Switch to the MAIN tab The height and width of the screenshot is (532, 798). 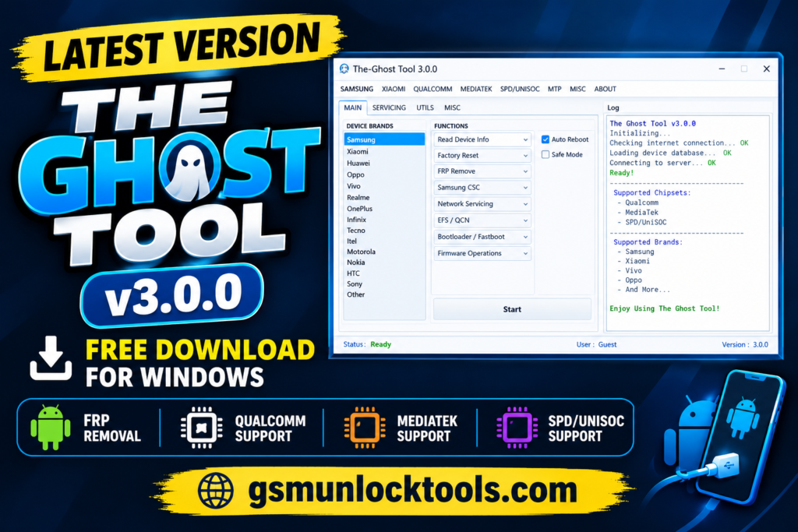[x=353, y=107]
